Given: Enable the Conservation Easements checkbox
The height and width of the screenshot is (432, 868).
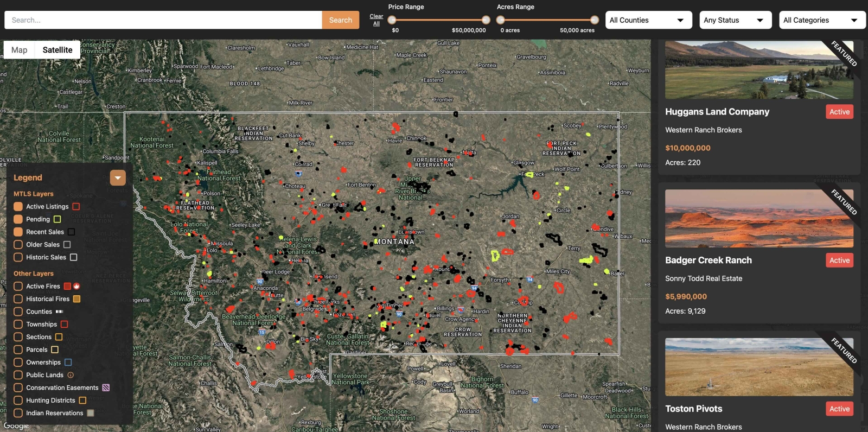Looking at the screenshot, I should pyautogui.click(x=18, y=387).
